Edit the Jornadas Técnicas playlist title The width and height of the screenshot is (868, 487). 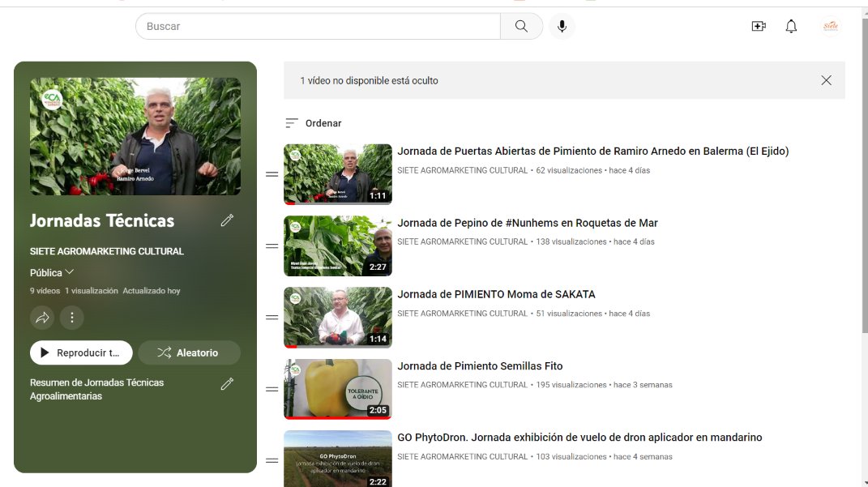tap(227, 220)
